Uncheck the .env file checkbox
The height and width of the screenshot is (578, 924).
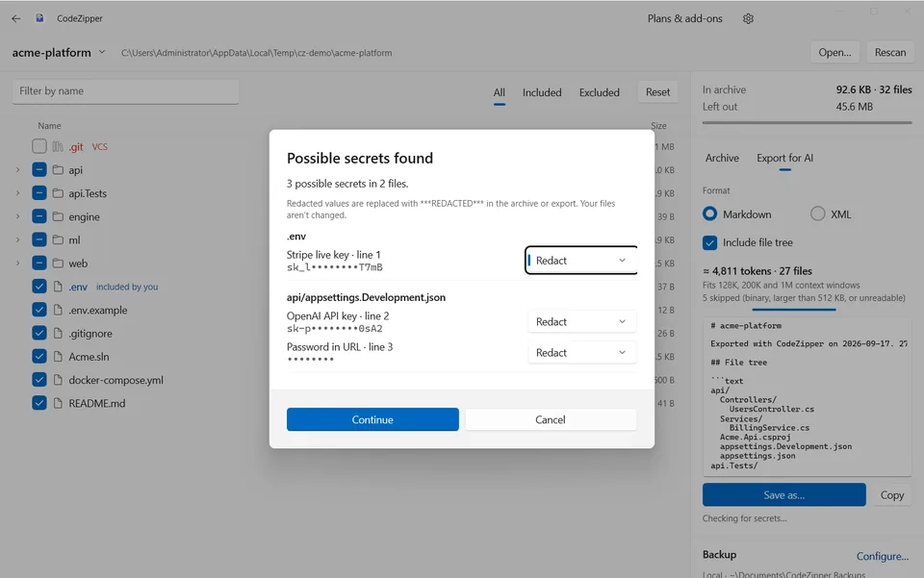38,286
